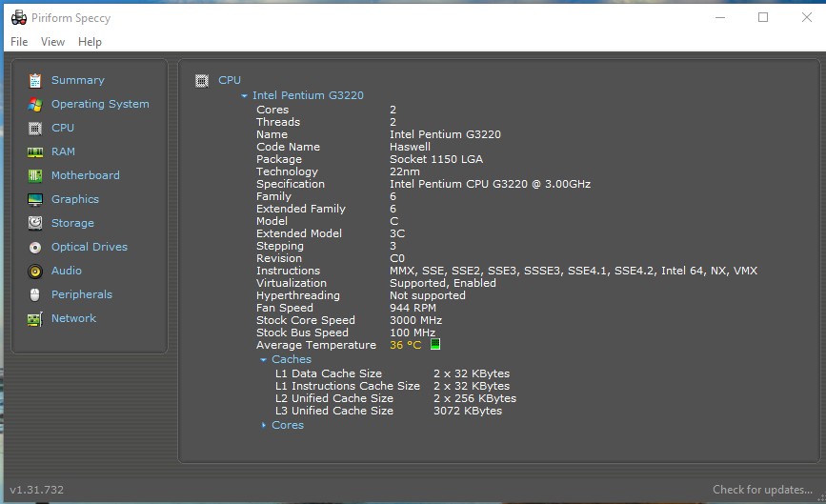Click the Specification value with 3.00GHz
The width and height of the screenshot is (826, 504).
[x=490, y=184]
